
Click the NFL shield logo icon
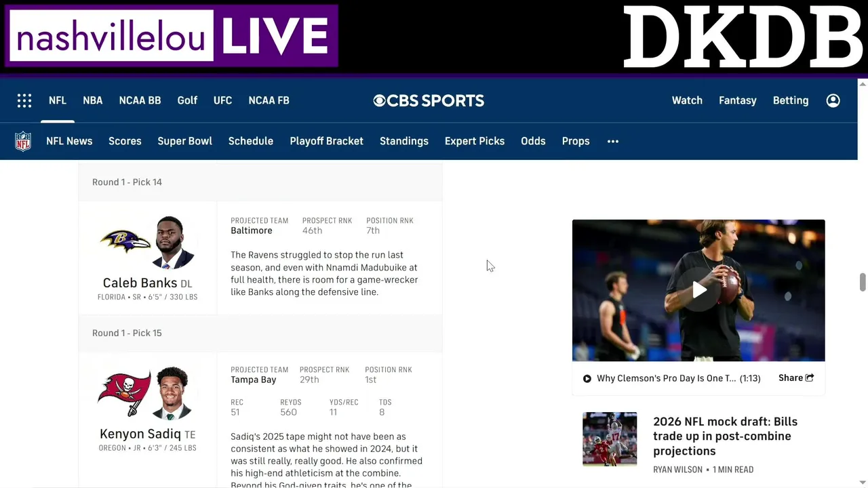pyautogui.click(x=23, y=141)
